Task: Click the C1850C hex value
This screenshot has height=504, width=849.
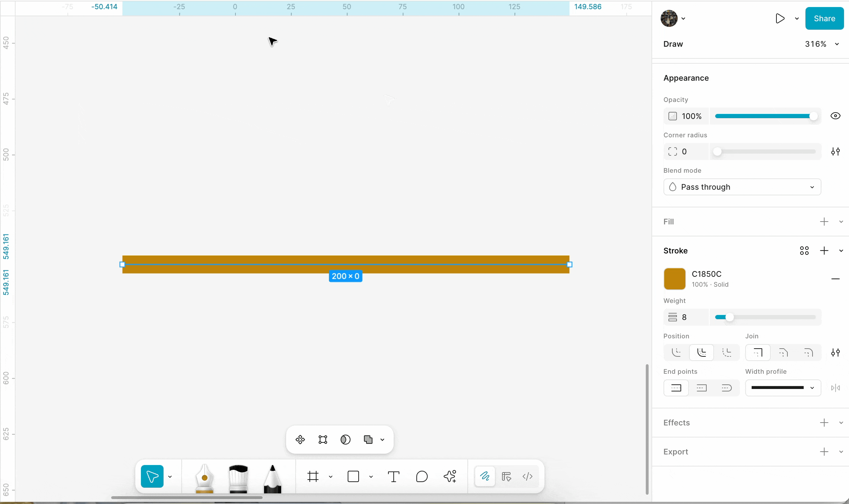Action: [x=707, y=274]
